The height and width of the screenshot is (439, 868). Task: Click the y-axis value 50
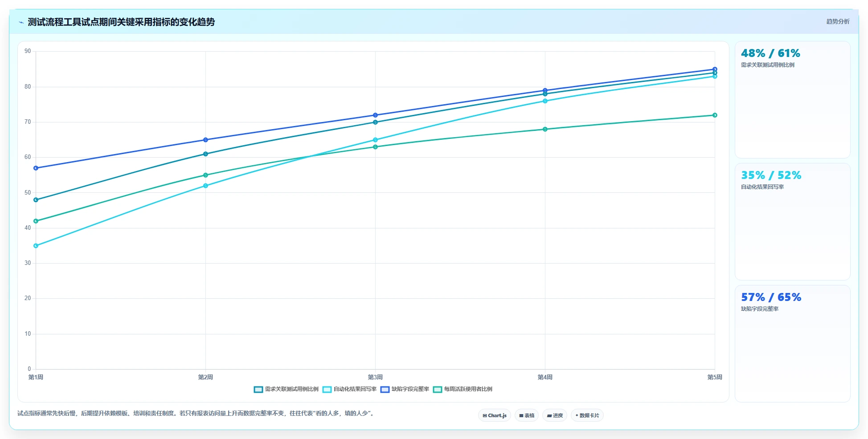[x=28, y=193]
